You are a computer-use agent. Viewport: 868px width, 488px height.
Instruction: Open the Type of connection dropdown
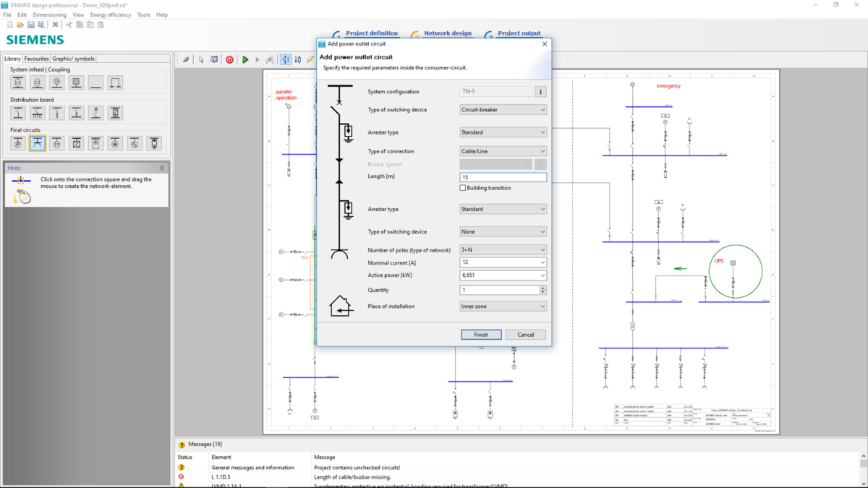503,151
